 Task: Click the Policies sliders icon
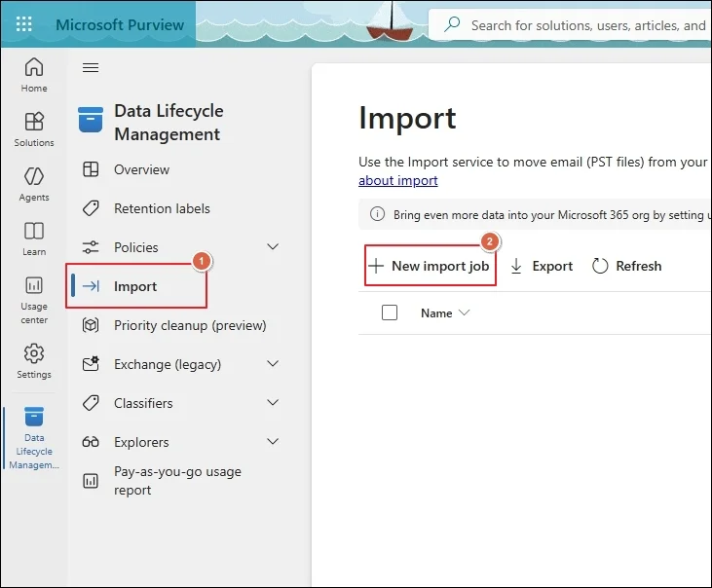tap(91, 247)
